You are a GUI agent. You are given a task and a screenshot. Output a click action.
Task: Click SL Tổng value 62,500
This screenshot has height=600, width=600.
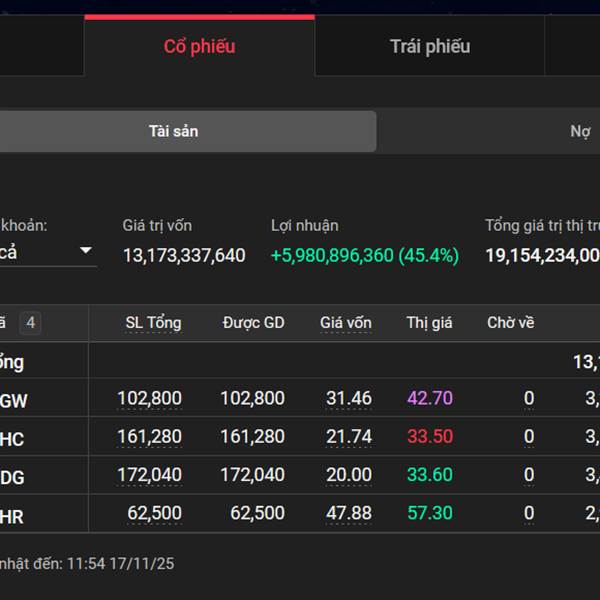click(x=155, y=513)
